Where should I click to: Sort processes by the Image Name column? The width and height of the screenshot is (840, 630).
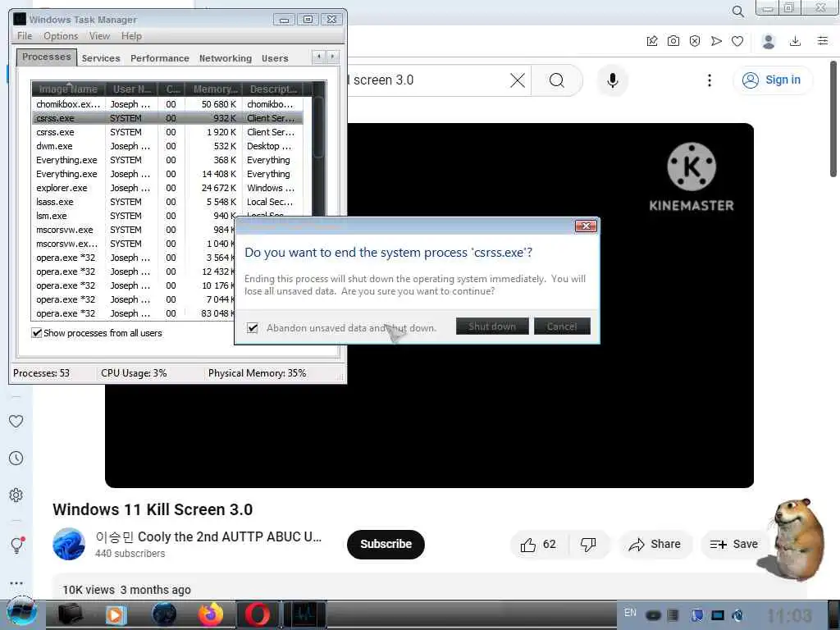tap(68, 89)
